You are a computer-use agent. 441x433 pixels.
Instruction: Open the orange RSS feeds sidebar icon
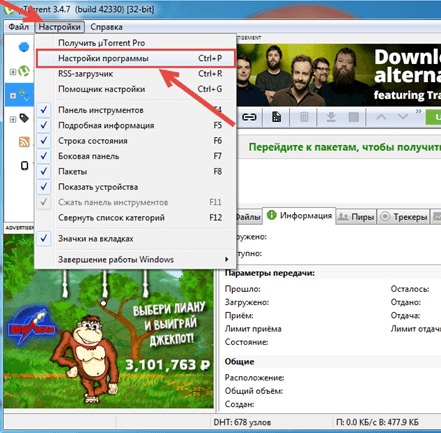pyautogui.click(x=24, y=142)
